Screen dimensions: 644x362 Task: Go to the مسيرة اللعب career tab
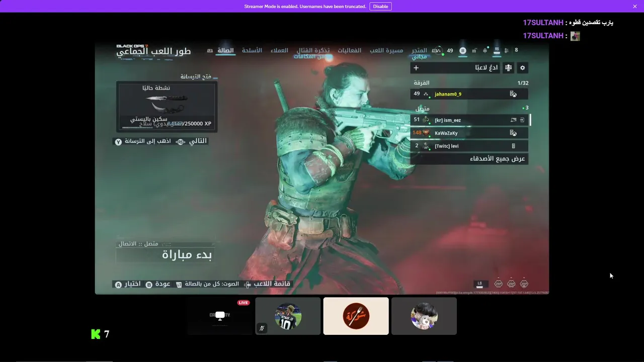[x=386, y=50]
